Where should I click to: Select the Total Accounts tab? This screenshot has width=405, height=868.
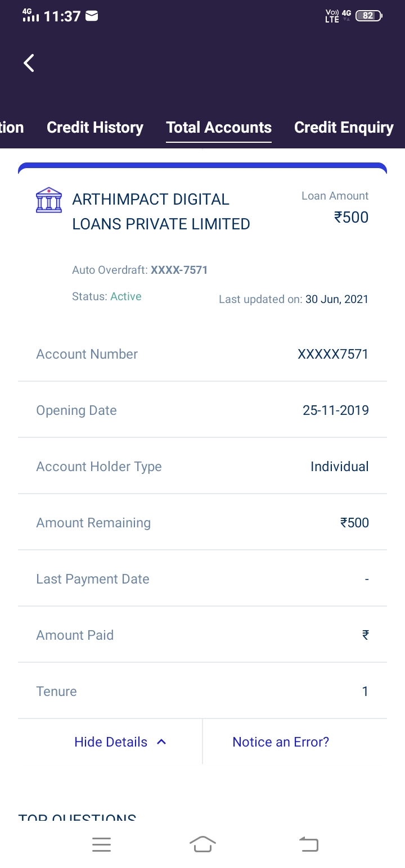point(219,128)
